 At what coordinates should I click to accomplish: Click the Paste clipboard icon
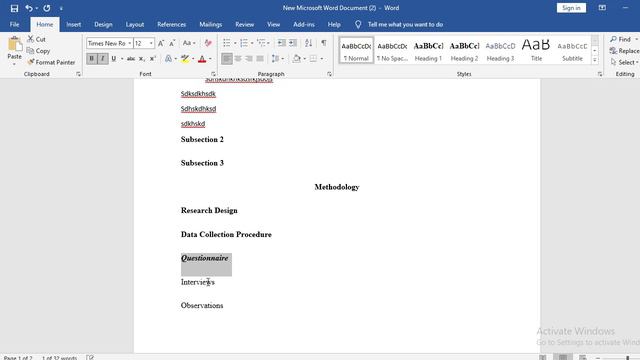pyautogui.click(x=14, y=44)
